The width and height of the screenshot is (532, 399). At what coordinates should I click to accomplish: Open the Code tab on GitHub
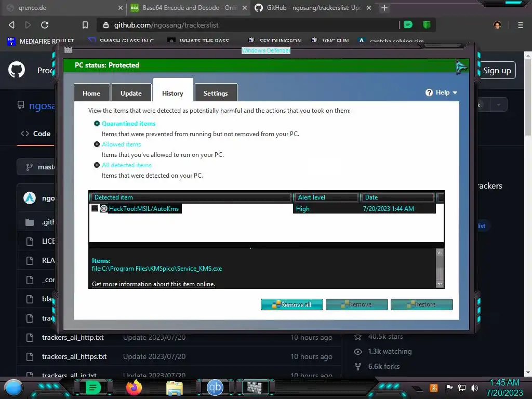pyautogui.click(x=36, y=134)
